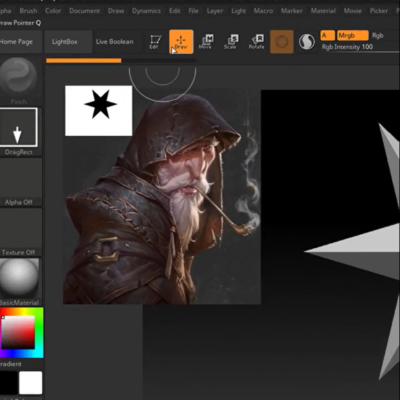Toggle Live Boolean mode
The width and height of the screenshot is (400, 400).
tap(115, 42)
